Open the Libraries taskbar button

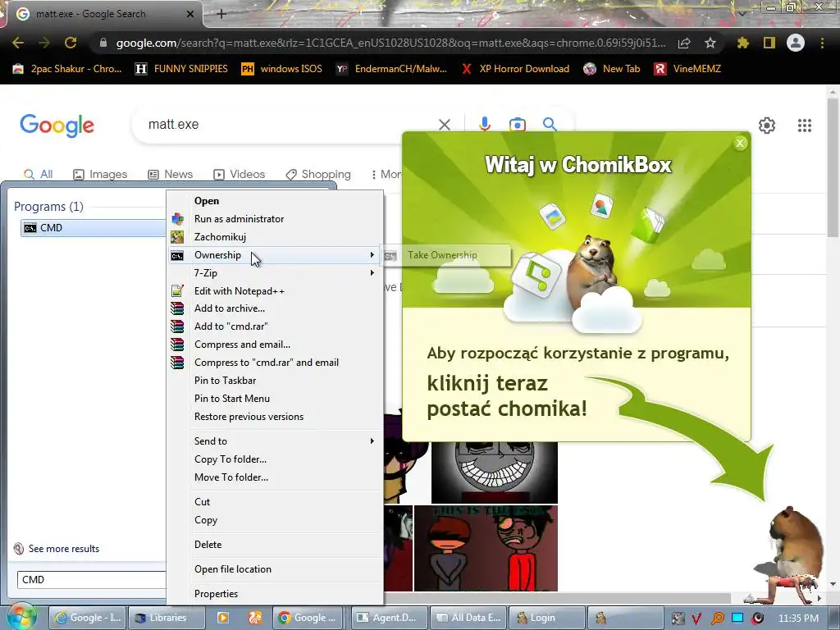pyautogui.click(x=167, y=618)
